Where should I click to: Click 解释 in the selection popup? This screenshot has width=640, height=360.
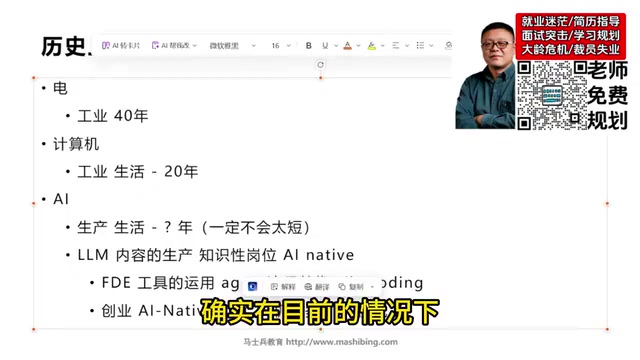pyautogui.click(x=283, y=287)
